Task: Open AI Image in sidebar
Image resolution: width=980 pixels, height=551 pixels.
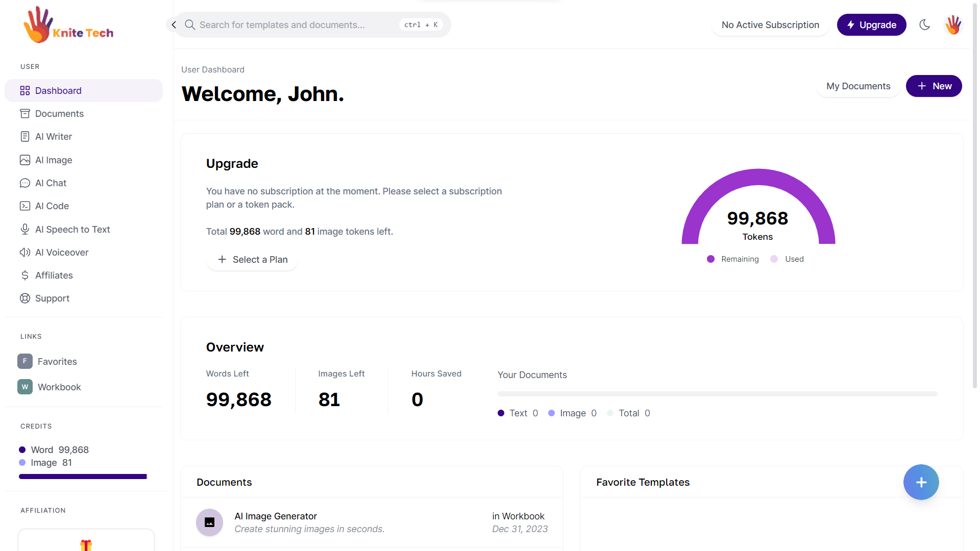Action: [54, 160]
